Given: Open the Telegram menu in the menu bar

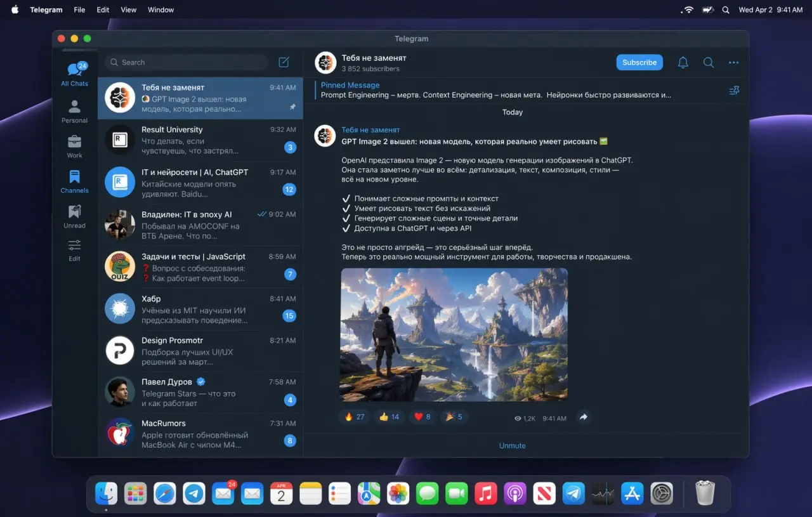Looking at the screenshot, I should click(46, 10).
